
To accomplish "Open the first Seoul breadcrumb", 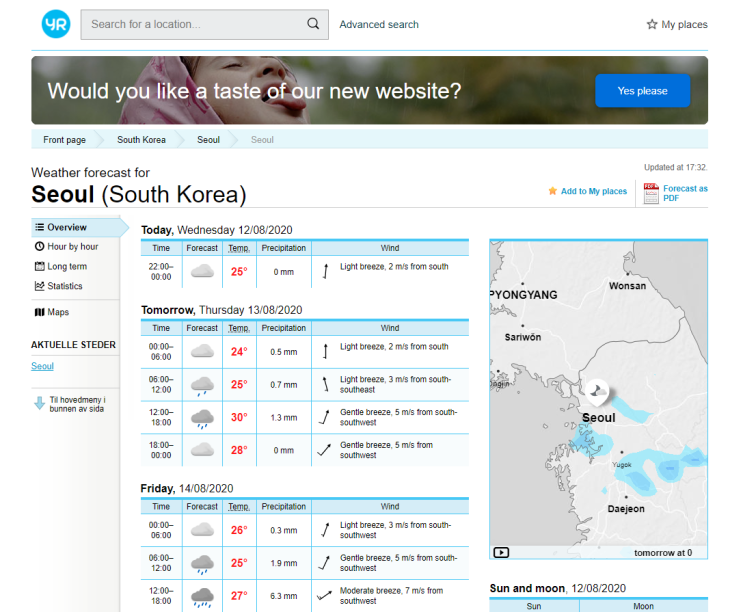I will (208, 140).
